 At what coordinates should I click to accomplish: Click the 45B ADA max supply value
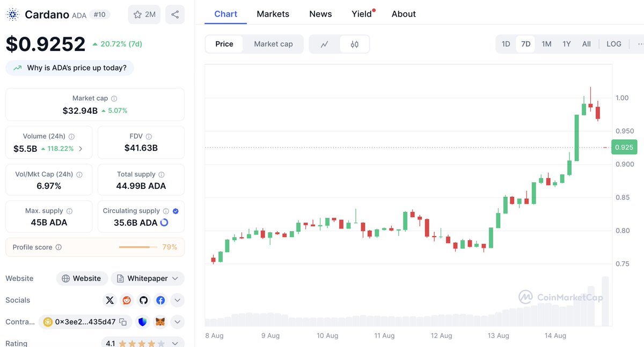[x=49, y=223]
